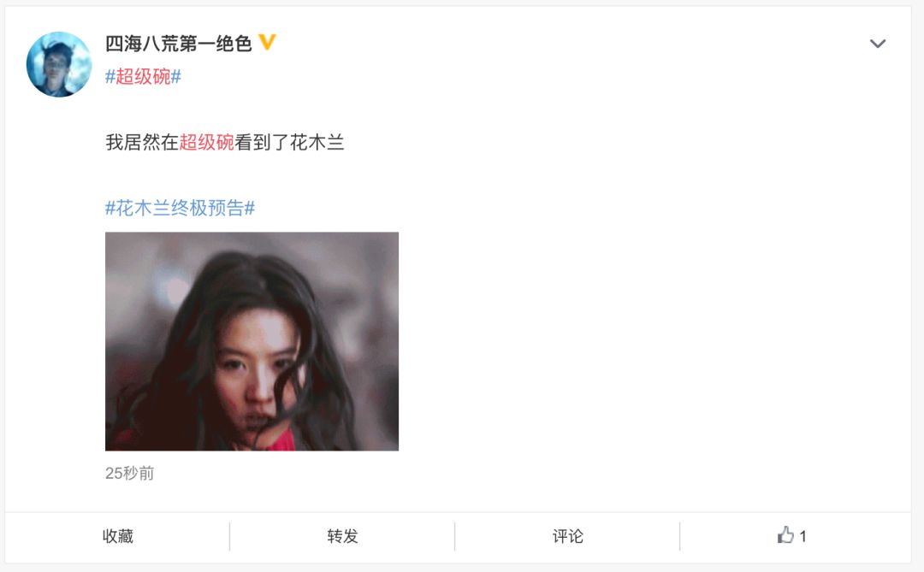Like the post with thumbs-up icon
This screenshot has height=572, width=924.
785,535
